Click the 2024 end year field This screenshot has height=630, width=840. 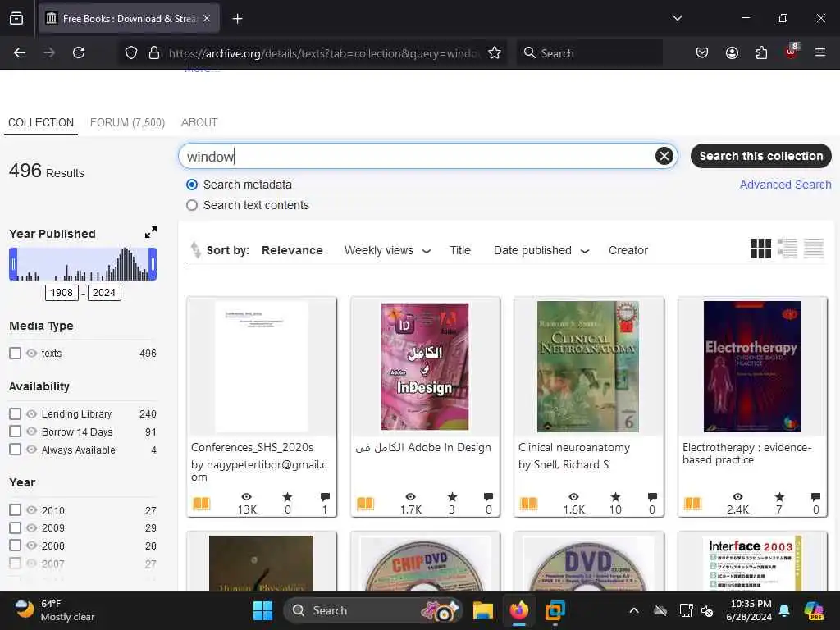104,293
